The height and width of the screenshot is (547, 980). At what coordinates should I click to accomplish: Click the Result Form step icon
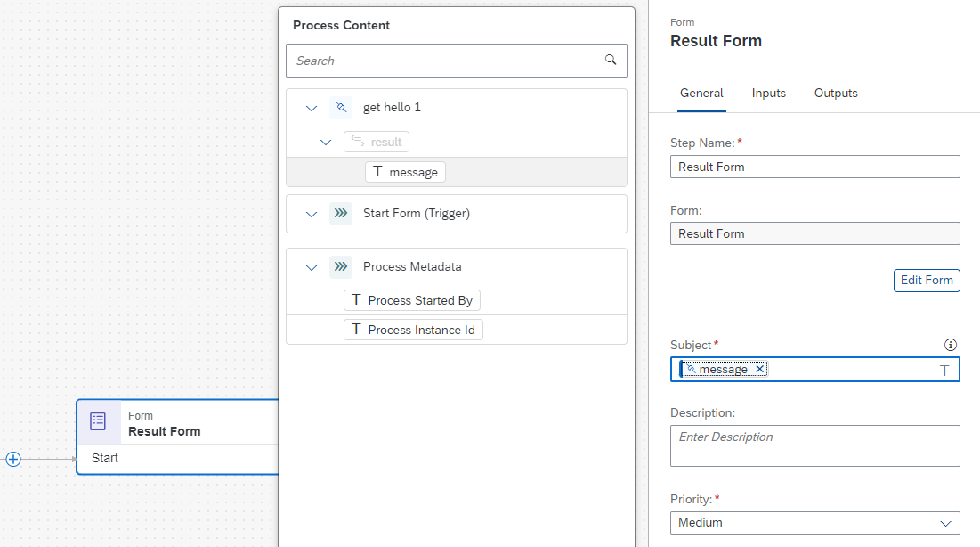98,421
